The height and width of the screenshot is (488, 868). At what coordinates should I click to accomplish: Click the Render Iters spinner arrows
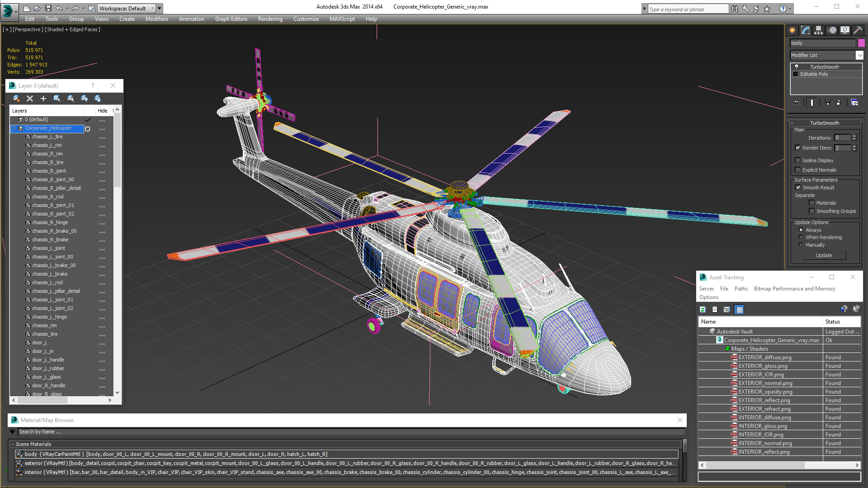pyautogui.click(x=854, y=148)
